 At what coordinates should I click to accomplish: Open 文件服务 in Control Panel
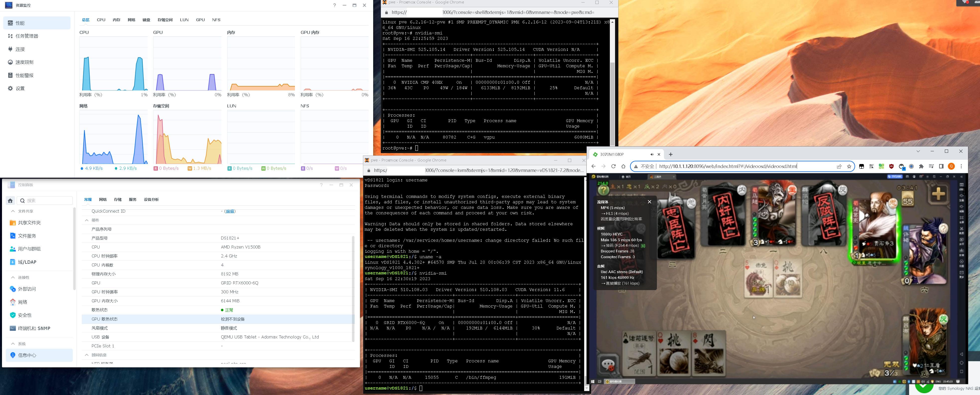tap(40, 236)
